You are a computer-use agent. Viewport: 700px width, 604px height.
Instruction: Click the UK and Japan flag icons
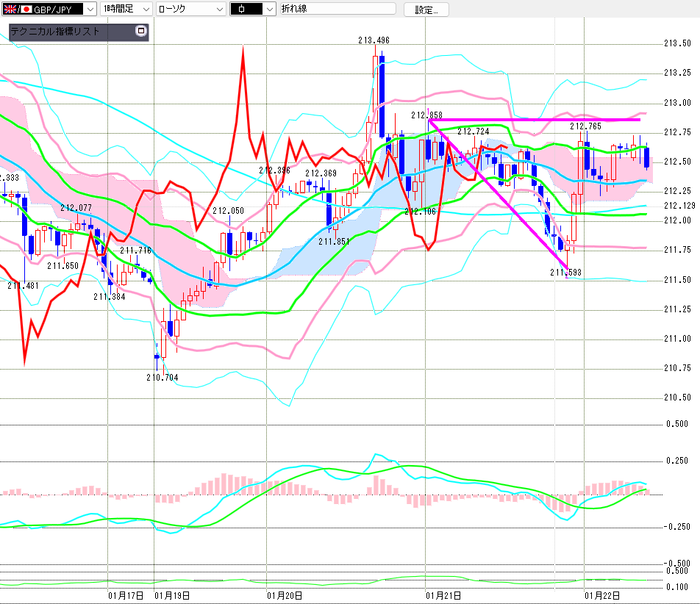coord(15,9)
